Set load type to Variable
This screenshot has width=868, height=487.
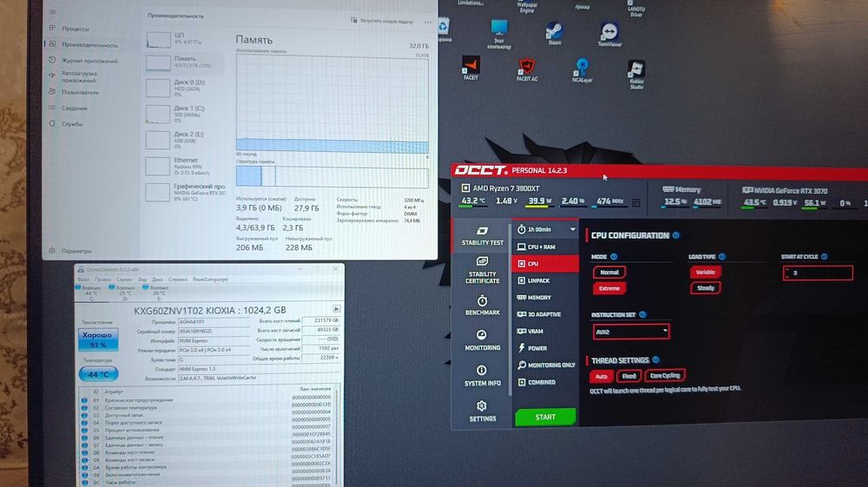(x=705, y=273)
